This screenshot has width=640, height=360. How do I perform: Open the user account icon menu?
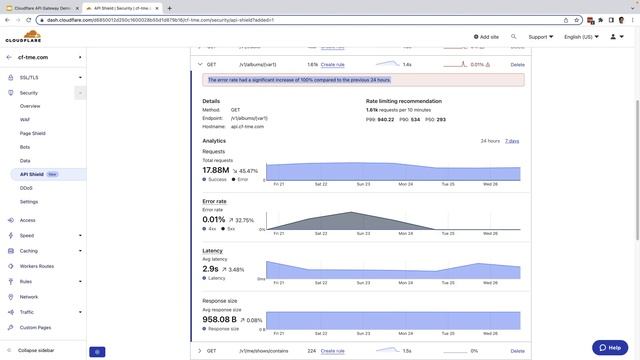(617, 37)
